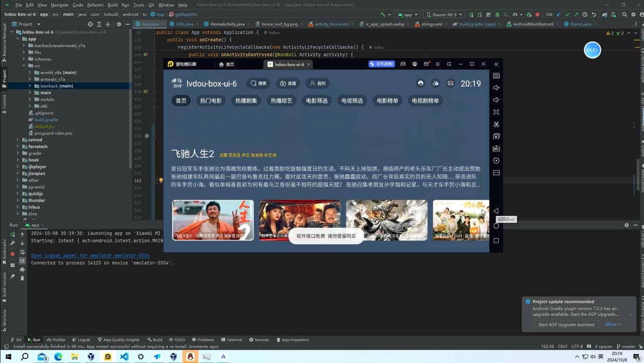Click the red Stop button in main toolbar

click(537, 15)
